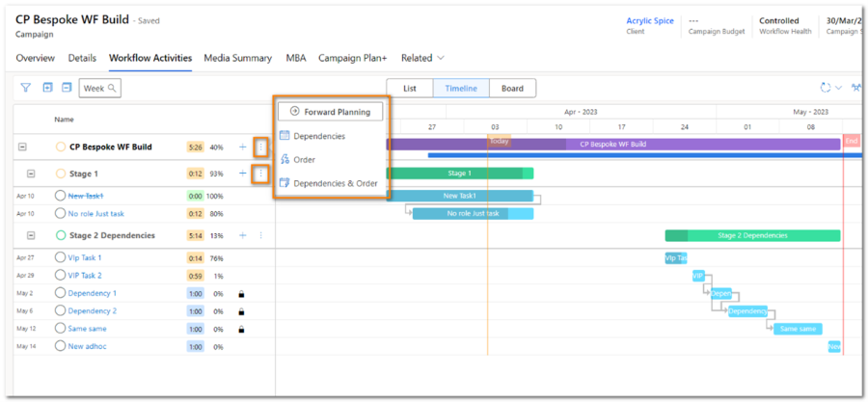The height and width of the screenshot is (402, 868).
Task: Mark VIP Task 1 complete via its circle
Action: pyautogui.click(x=61, y=258)
